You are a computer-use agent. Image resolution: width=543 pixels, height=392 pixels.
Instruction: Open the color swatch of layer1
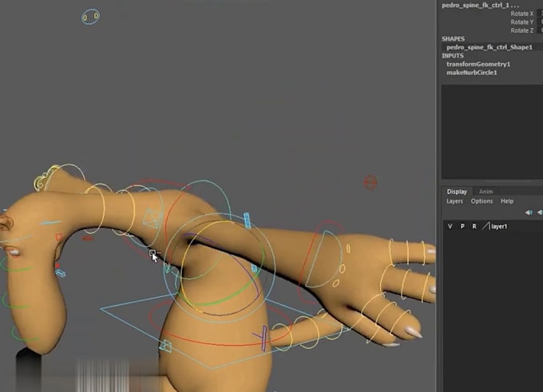pyautogui.click(x=486, y=226)
